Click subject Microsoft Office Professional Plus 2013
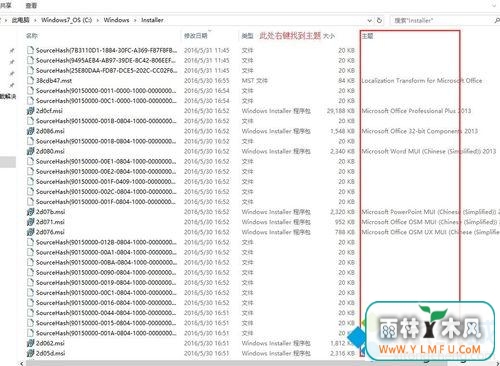The width and height of the screenshot is (500, 366). click(416, 111)
